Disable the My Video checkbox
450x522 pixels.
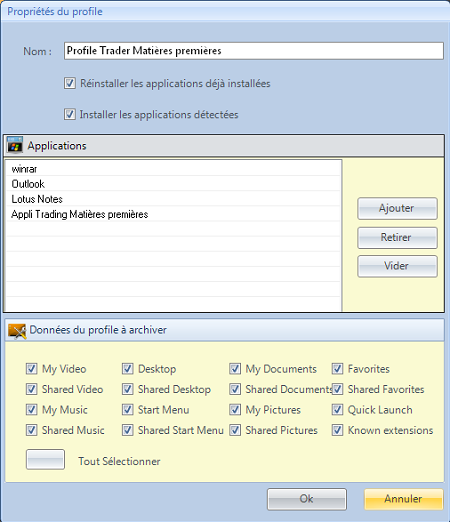point(31,369)
